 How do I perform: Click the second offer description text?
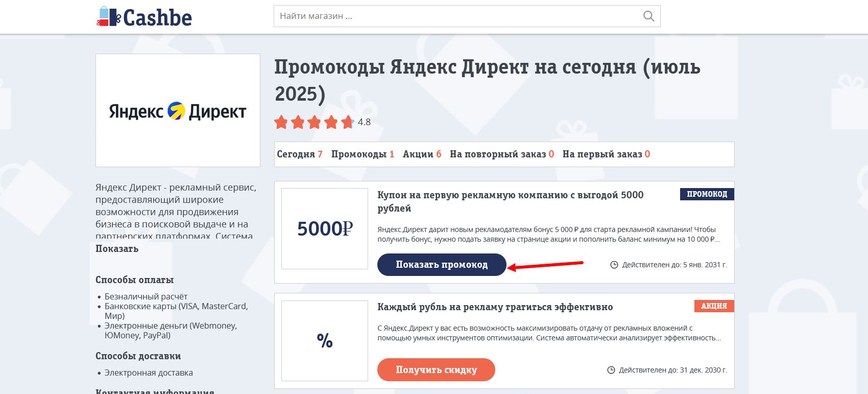pos(549,333)
